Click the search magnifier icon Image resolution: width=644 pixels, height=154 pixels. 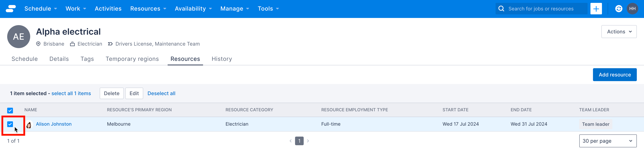(x=501, y=9)
